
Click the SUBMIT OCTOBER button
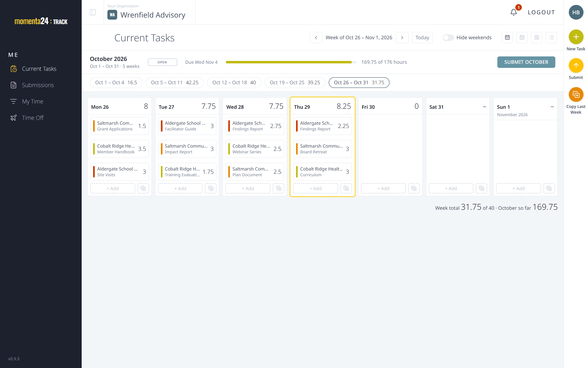526,62
